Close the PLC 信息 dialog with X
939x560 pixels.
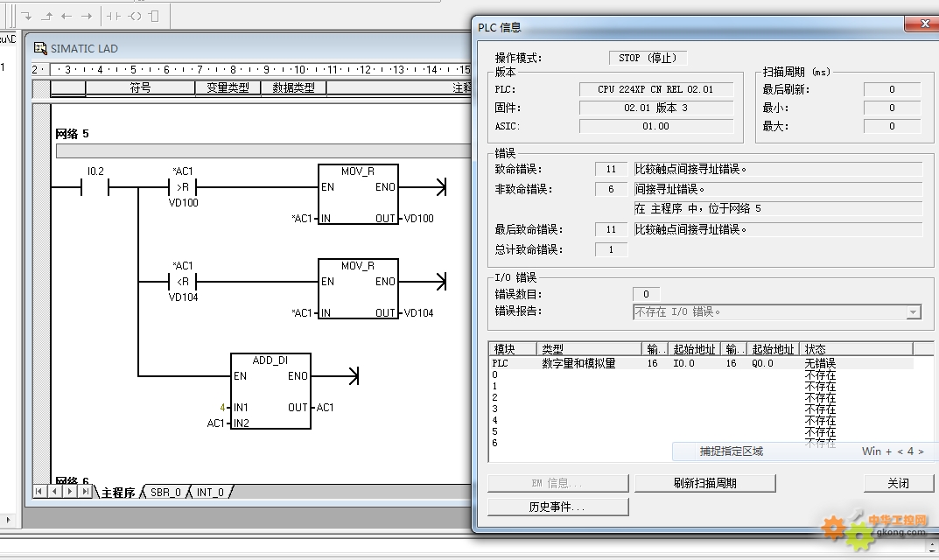(925, 24)
